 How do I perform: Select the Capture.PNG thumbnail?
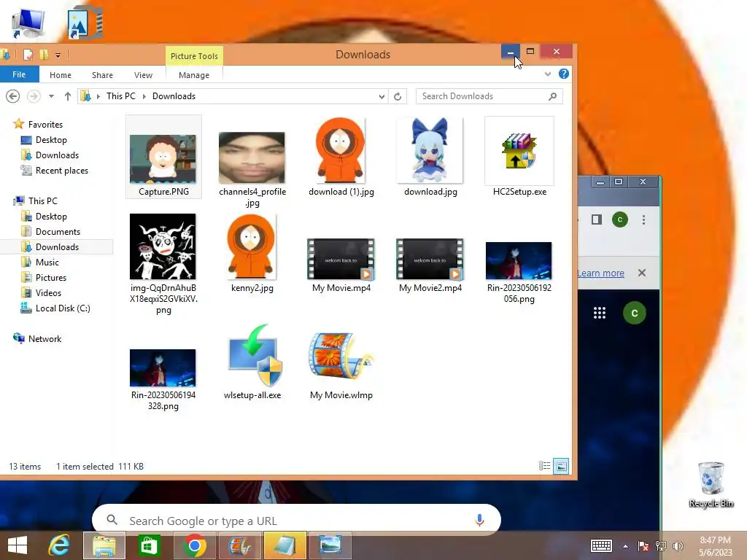pos(163,159)
